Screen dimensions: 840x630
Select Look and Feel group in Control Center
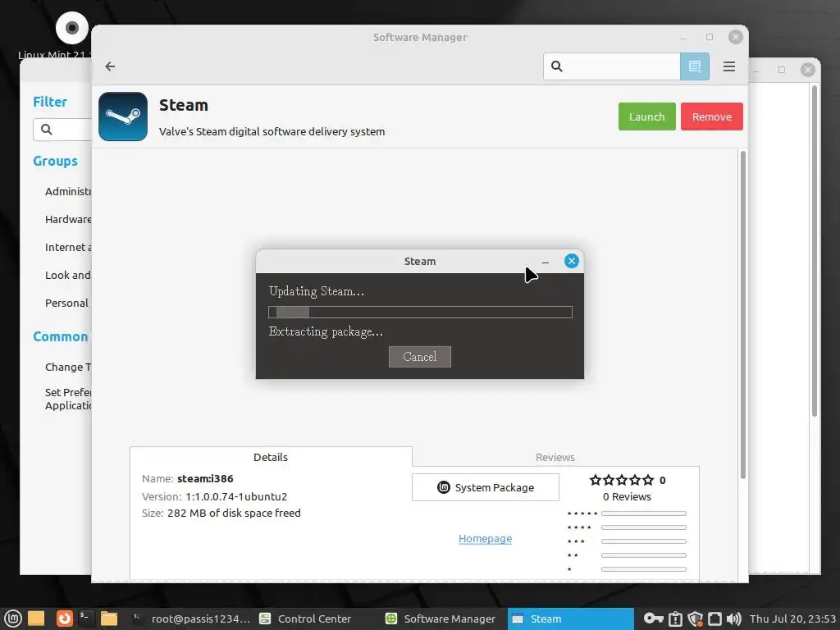tap(68, 275)
